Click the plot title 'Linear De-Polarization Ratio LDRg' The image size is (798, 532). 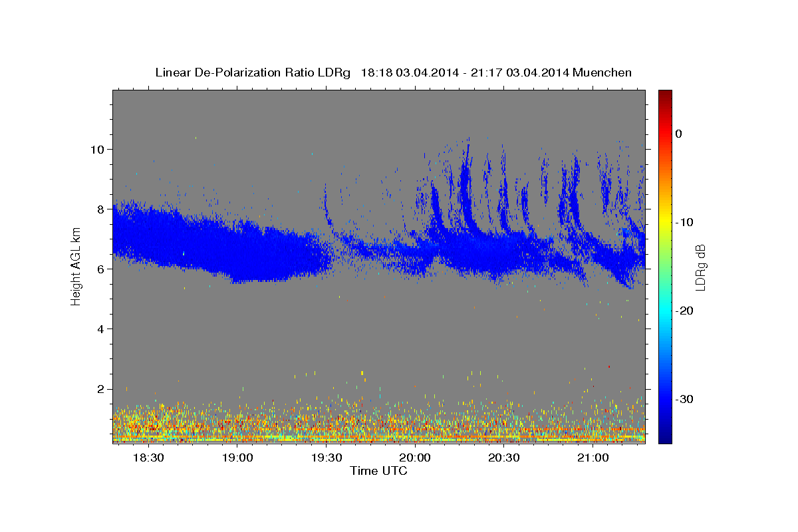(252, 72)
